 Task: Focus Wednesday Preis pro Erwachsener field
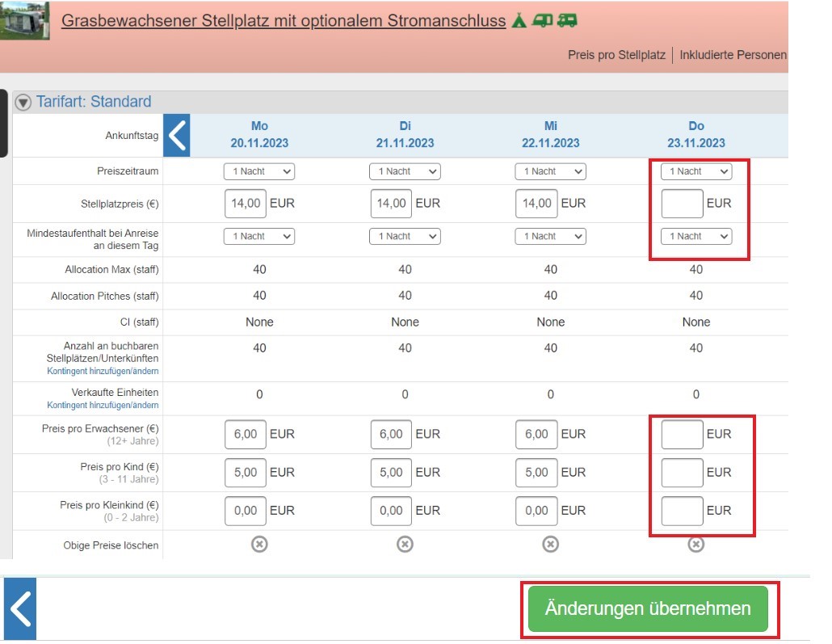point(536,434)
